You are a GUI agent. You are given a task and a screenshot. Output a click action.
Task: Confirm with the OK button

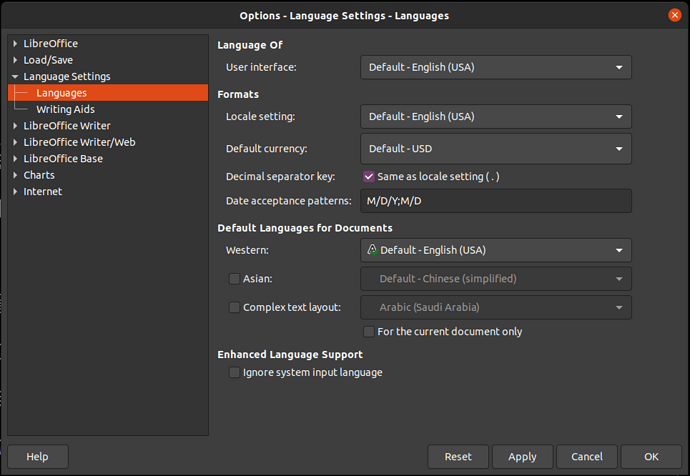coord(651,457)
